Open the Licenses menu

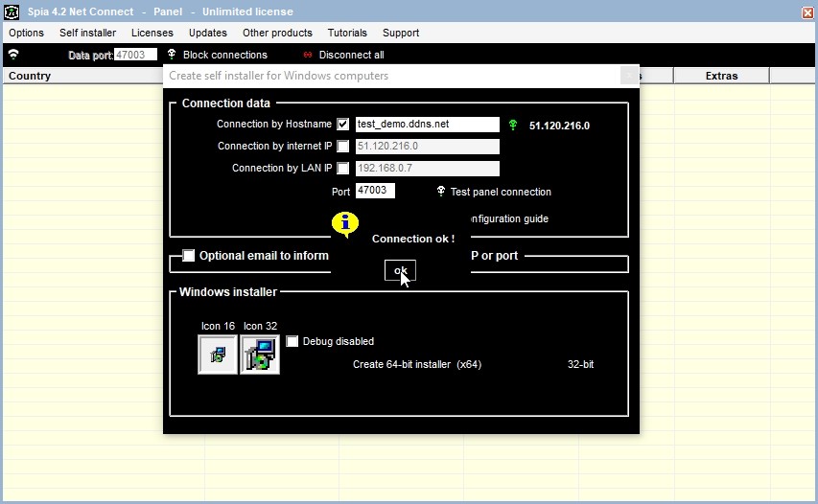(x=152, y=33)
